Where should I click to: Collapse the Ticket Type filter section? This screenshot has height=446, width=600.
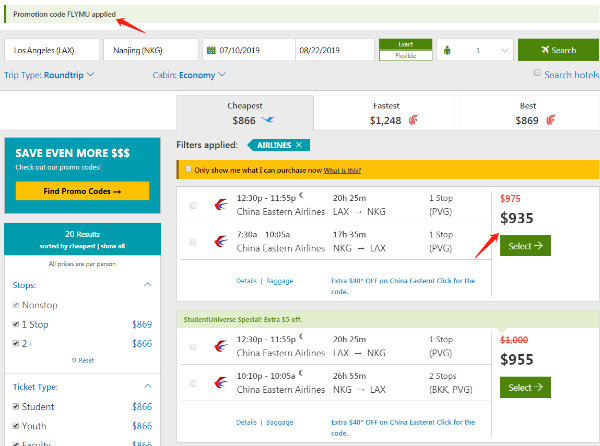[148, 386]
